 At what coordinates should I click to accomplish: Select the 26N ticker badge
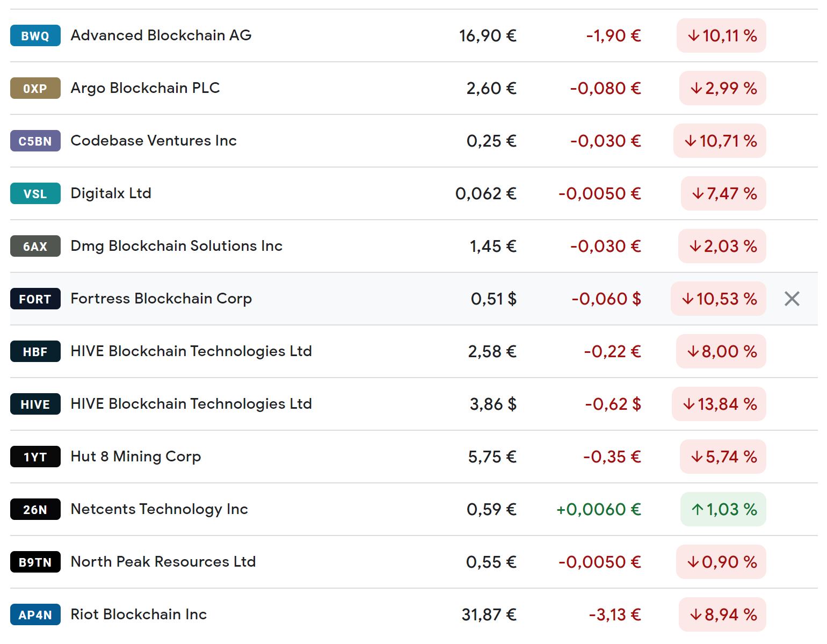click(35, 509)
